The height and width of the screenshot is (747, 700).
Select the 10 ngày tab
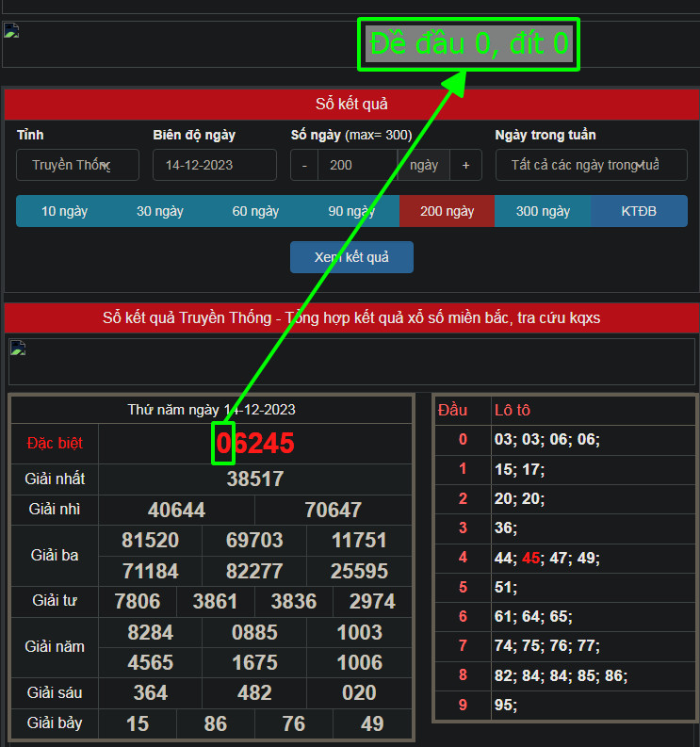64,211
